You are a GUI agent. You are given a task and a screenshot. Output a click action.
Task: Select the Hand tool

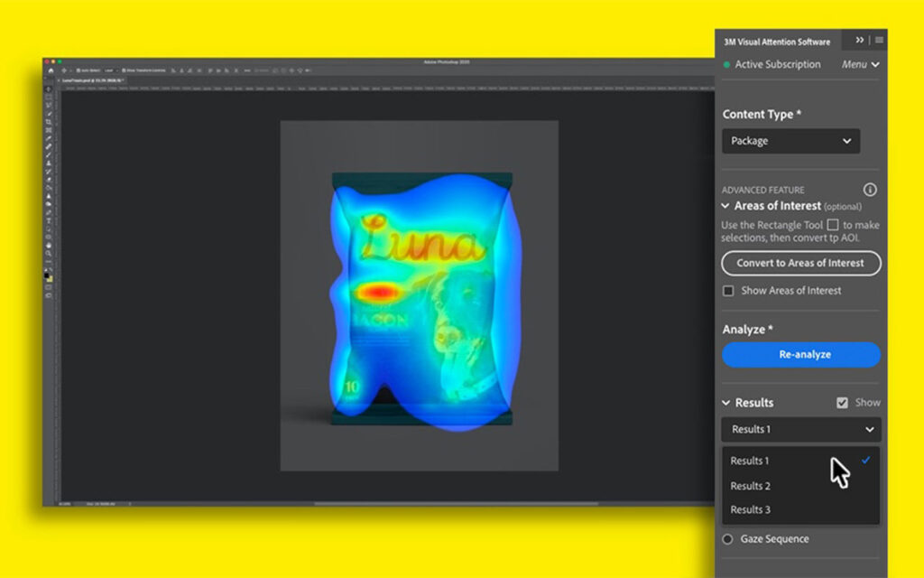49,246
